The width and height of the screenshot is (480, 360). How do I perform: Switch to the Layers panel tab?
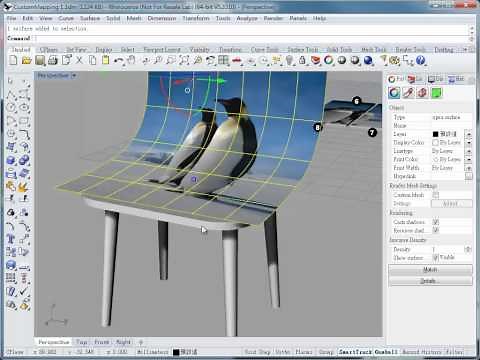point(415,79)
